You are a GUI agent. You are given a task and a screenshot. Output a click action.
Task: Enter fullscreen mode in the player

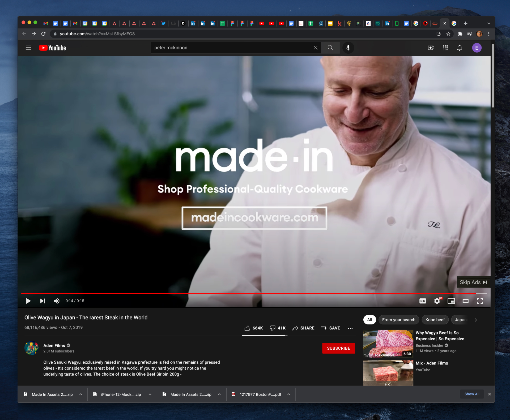point(480,301)
